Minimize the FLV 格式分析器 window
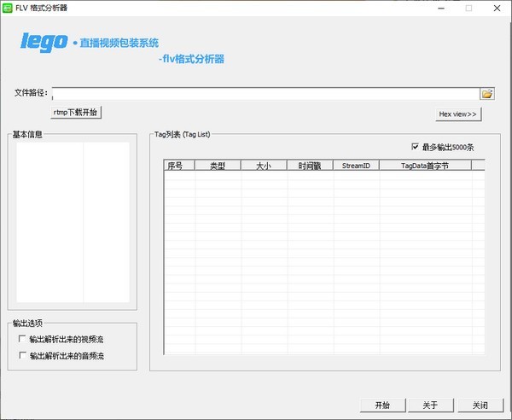This screenshot has height=420, width=512. click(441, 9)
